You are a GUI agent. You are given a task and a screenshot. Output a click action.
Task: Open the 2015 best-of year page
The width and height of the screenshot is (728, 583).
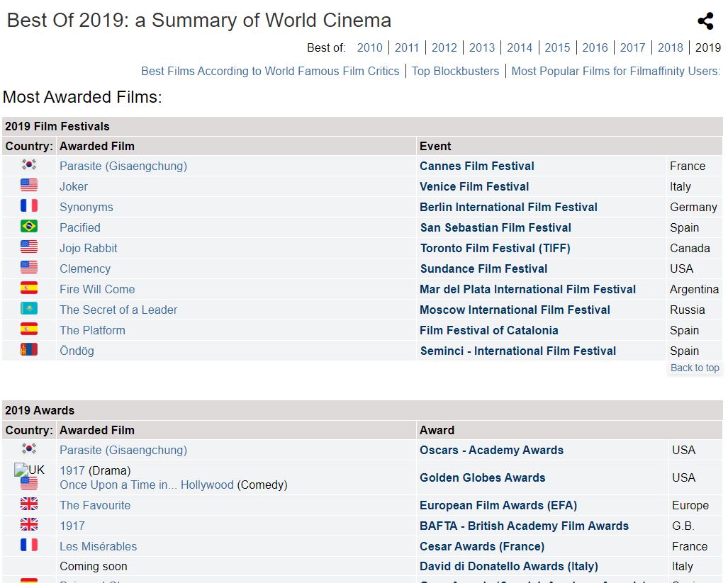pos(557,47)
